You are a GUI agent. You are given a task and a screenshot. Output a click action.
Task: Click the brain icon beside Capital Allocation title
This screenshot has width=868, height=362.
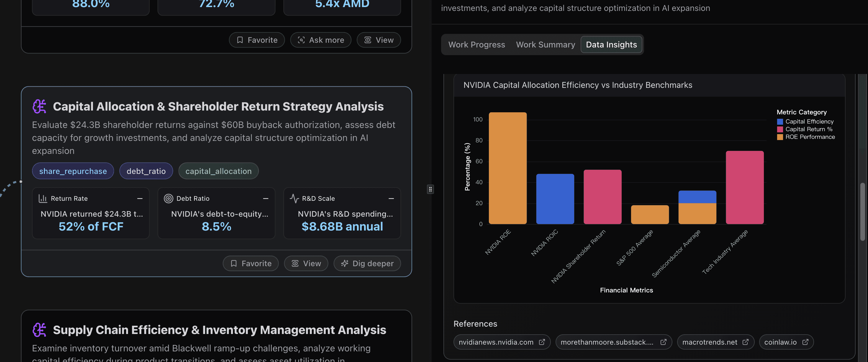tap(40, 106)
